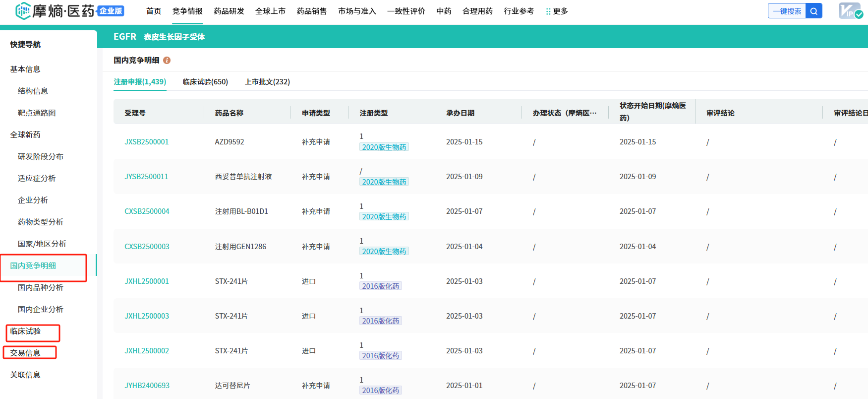Switch to the 临床试验(650) tab

tap(205, 82)
